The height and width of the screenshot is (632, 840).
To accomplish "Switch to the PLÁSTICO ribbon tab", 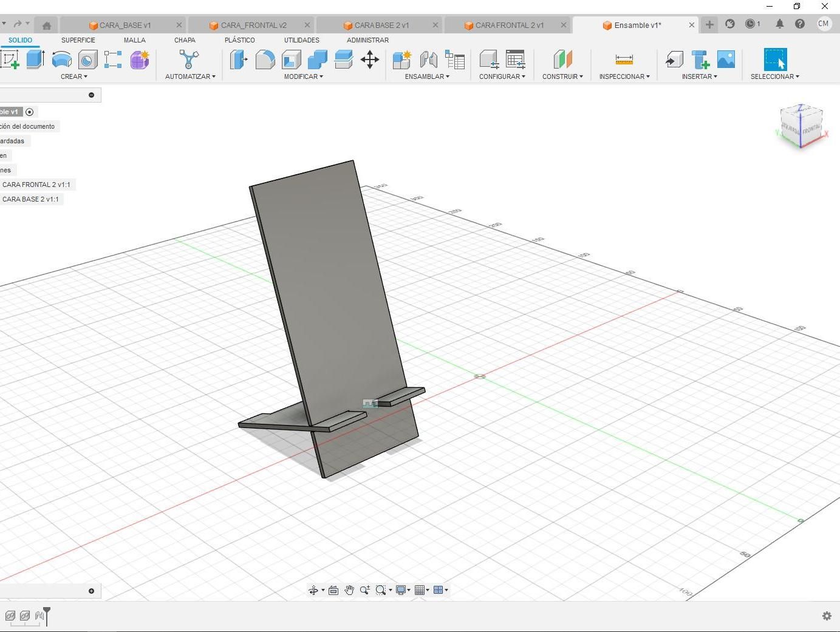I will click(240, 40).
